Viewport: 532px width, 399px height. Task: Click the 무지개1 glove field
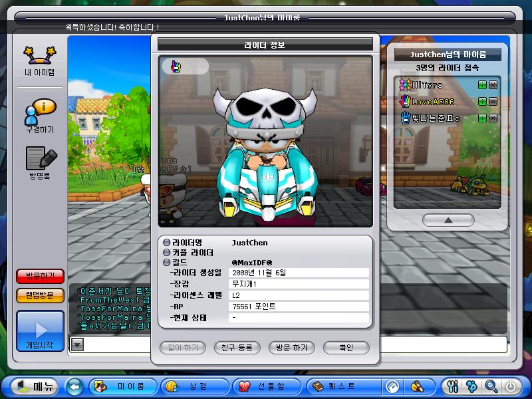(x=299, y=284)
